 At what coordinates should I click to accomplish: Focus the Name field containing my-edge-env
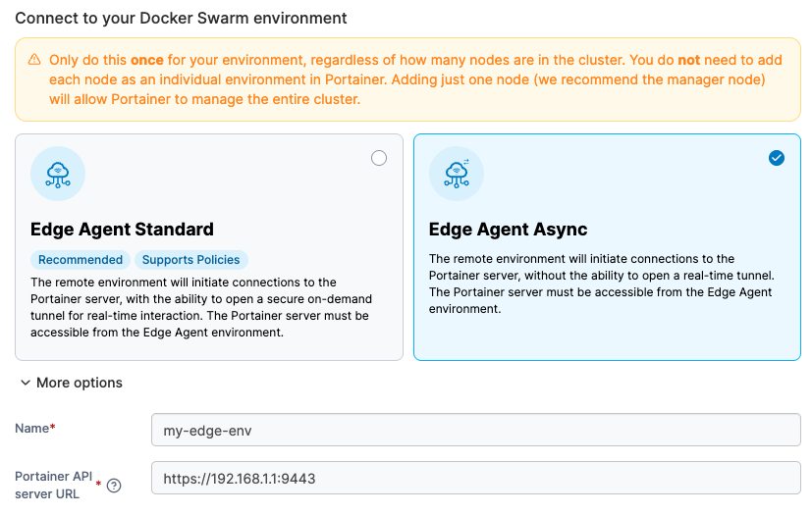(x=475, y=430)
